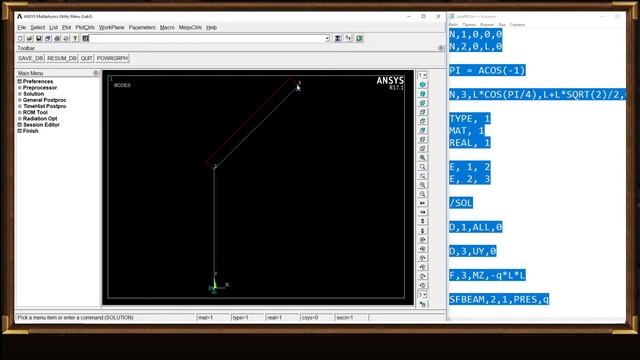The width and height of the screenshot is (640, 360).
Task: Set Bottom View in view toolbar
Action: [422, 148]
